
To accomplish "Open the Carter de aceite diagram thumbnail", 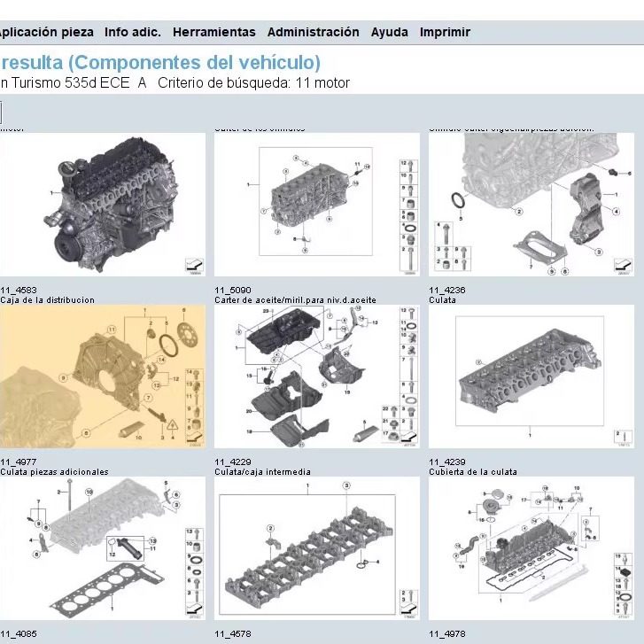I will 317,376.
